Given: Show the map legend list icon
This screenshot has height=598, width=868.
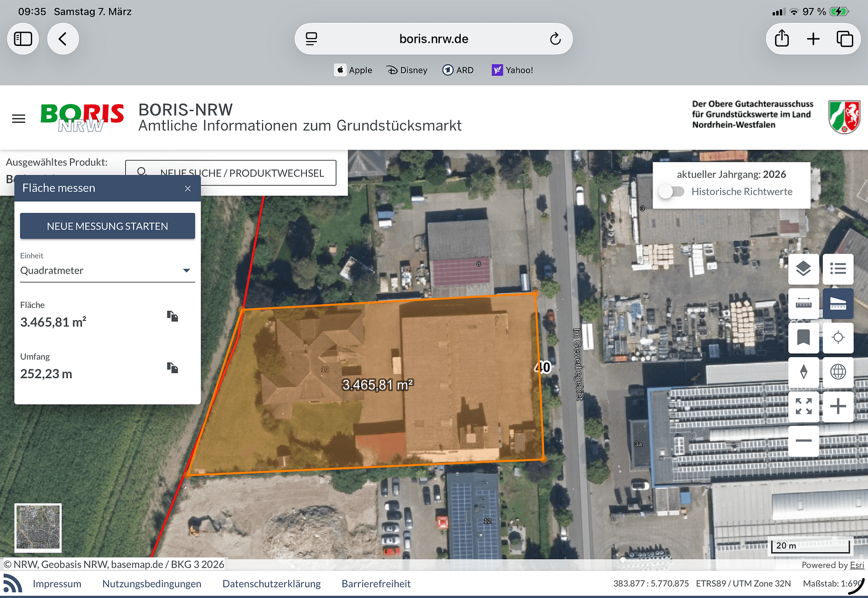Looking at the screenshot, I should click(838, 269).
